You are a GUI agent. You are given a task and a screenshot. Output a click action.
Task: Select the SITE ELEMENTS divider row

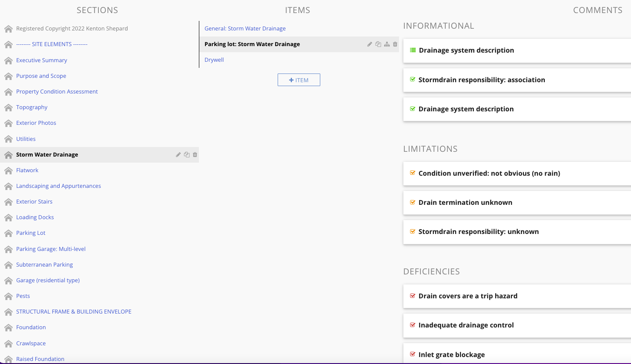click(52, 44)
